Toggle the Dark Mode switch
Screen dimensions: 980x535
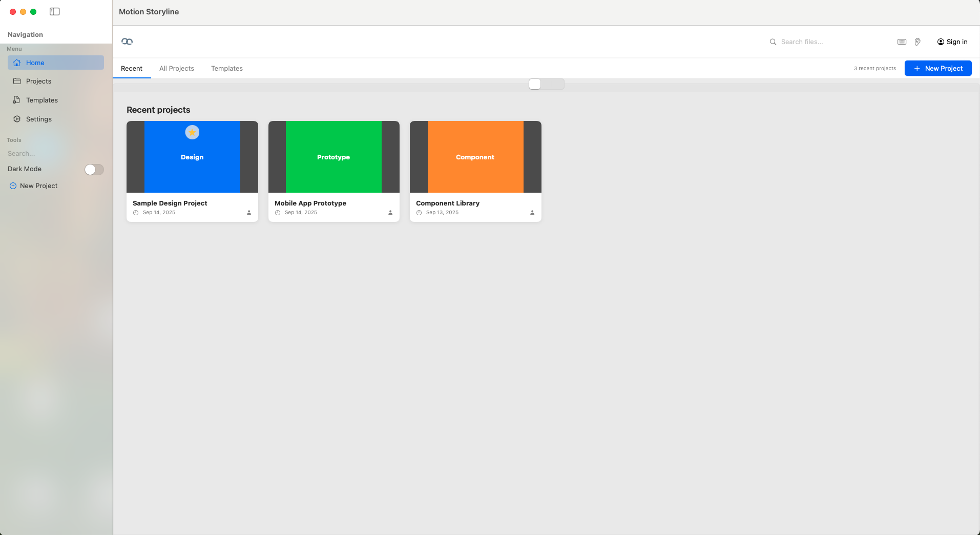click(94, 170)
